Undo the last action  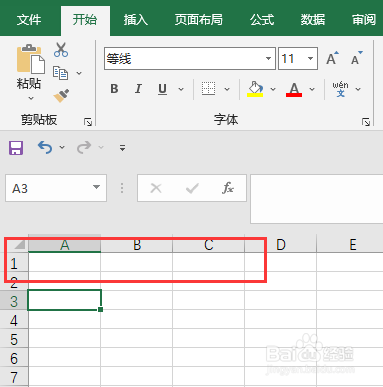tap(45, 147)
